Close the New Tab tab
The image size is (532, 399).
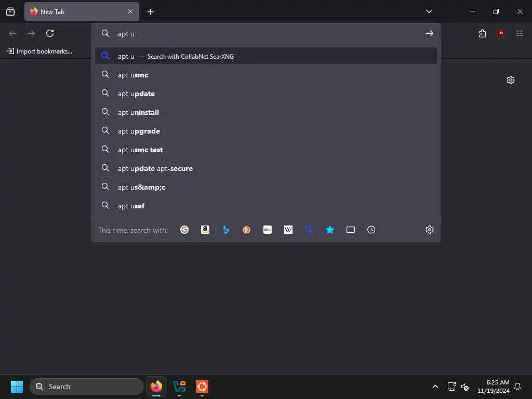(x=130, y=11)
